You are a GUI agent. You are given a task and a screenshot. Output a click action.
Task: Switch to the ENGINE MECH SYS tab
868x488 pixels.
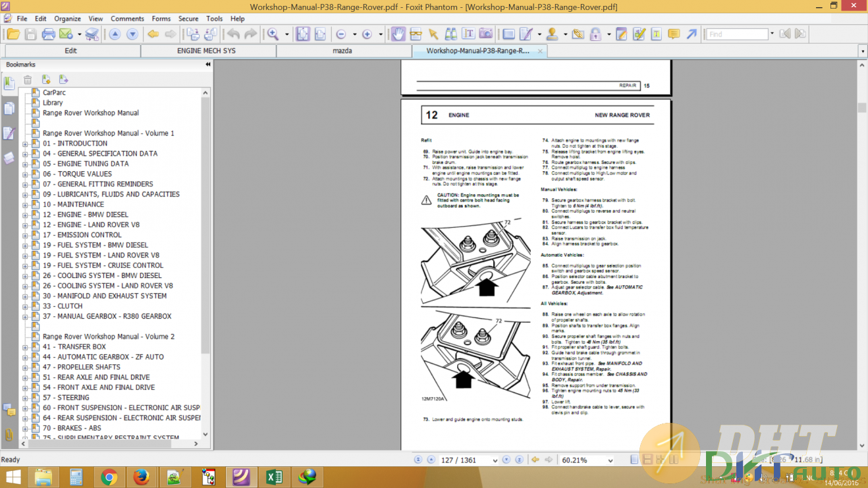(x=206, y=51)
